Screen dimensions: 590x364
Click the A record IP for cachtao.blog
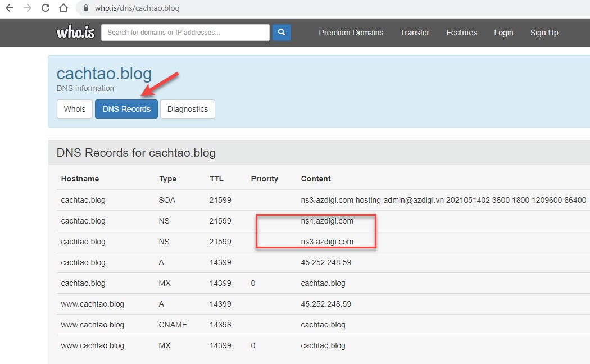click(x=326, y=262)
